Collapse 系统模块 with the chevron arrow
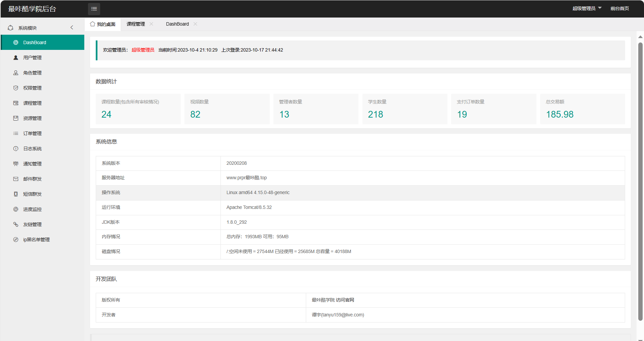 pyautogui.click(x=72, y=28)
